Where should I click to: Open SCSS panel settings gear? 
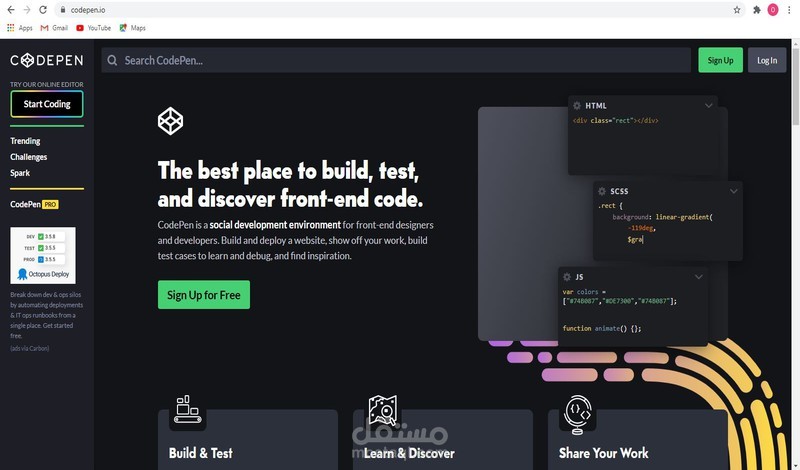click(602, 191)
